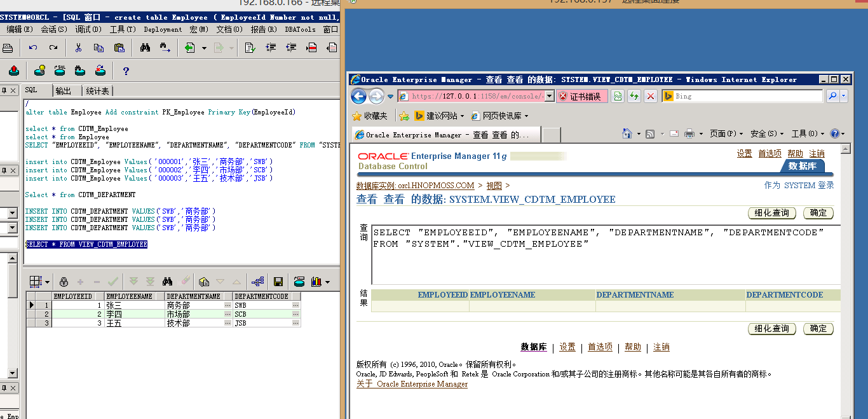Click the Find Next binoculars-arrow icon
This screenshot has width=868, height=419.
point(165,48)
